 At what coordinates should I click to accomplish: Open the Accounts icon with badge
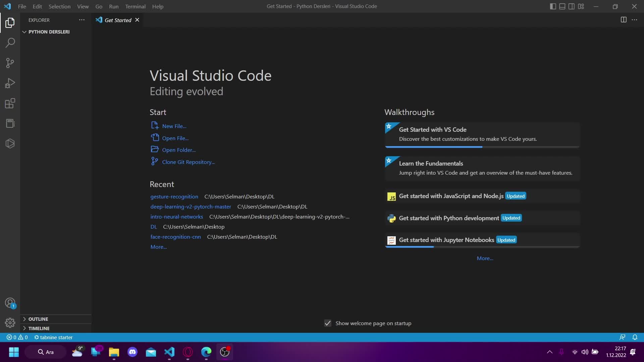click(10, 303)
